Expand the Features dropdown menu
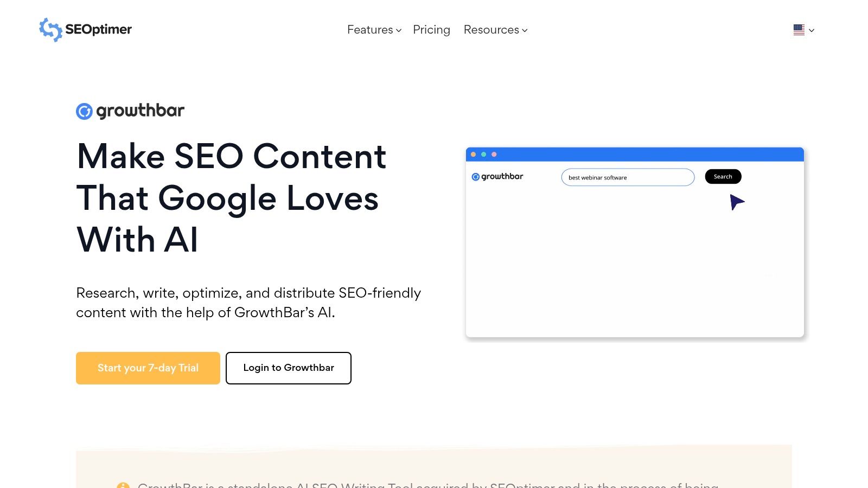 374,30
